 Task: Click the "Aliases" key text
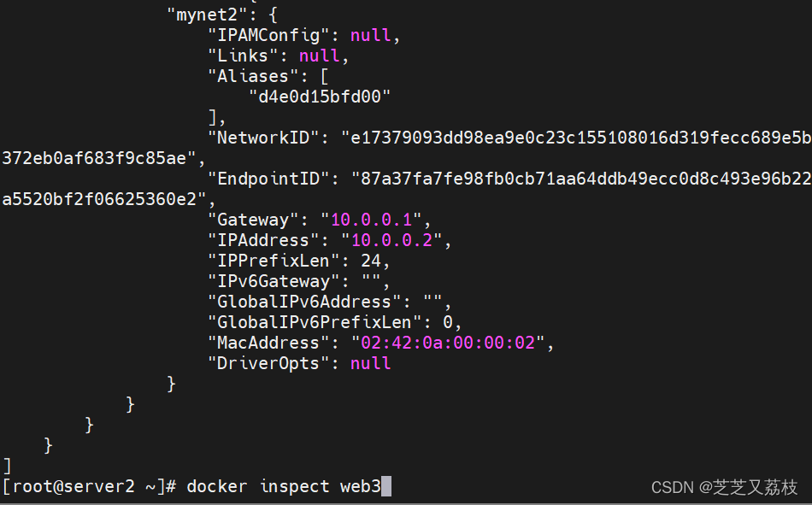click(x=253, y=77)
